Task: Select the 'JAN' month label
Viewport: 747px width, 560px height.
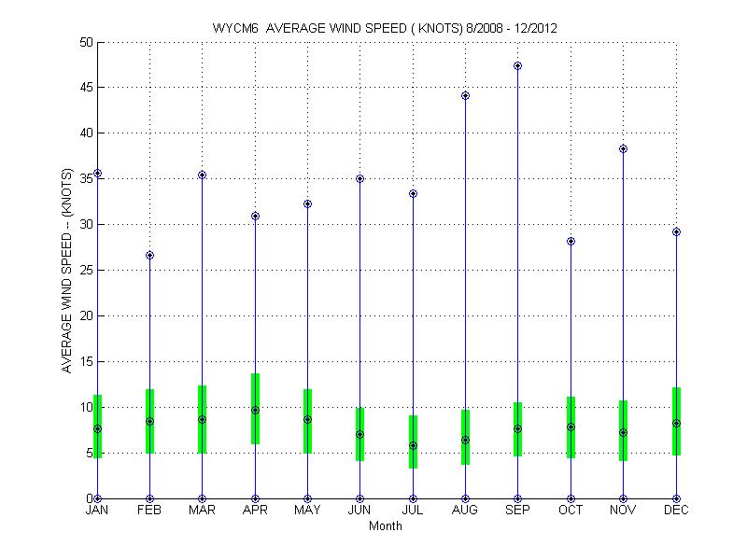Action: tap(97, 510)
